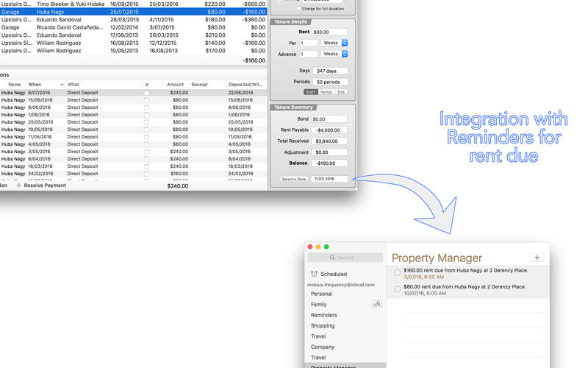The width and height of the screenshot is (588, 368).
Task: Click the Family list sharing icon
Action: [377, 303]
